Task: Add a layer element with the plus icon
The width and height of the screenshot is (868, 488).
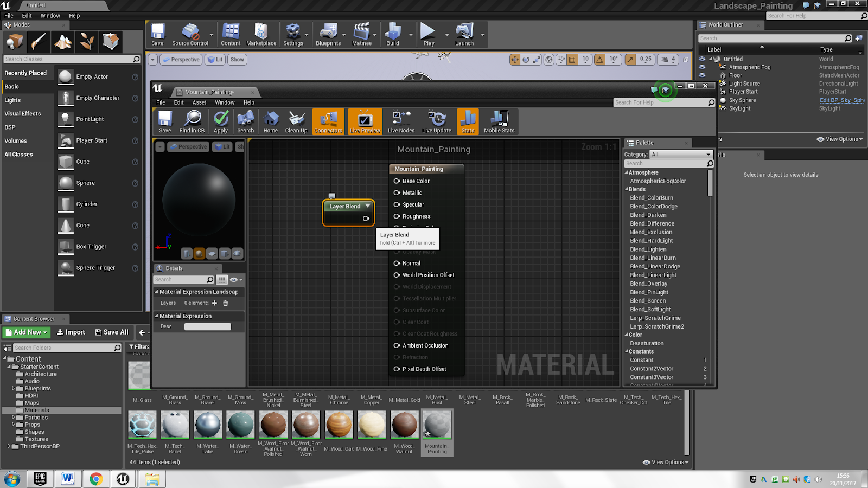Action: [x=214, y=303]
